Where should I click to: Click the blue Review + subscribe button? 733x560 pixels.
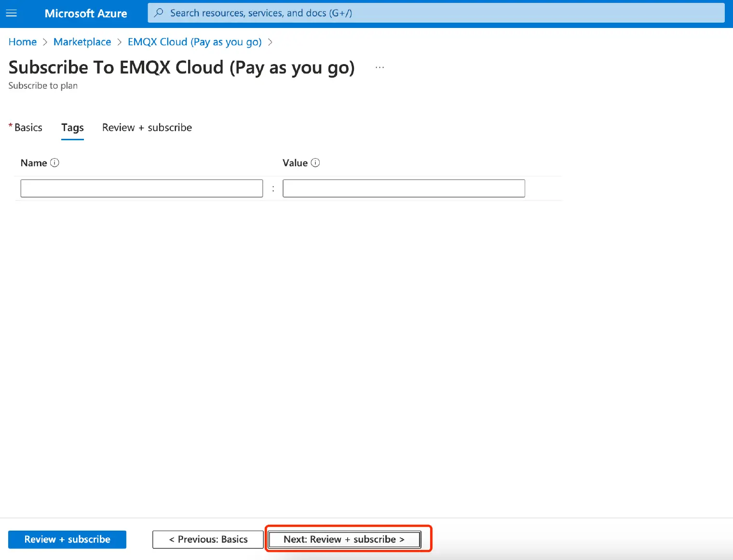(68, 539)
